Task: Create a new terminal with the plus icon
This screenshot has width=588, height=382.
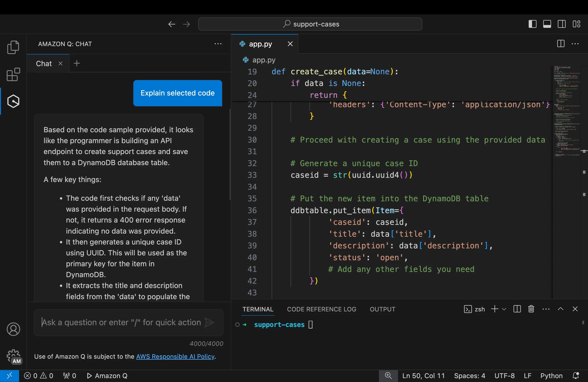Action: click(494, 309)
